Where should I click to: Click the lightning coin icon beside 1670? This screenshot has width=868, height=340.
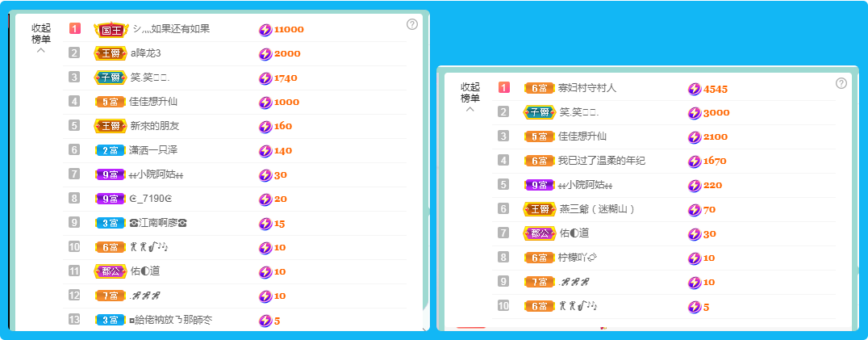pos(695,162)
